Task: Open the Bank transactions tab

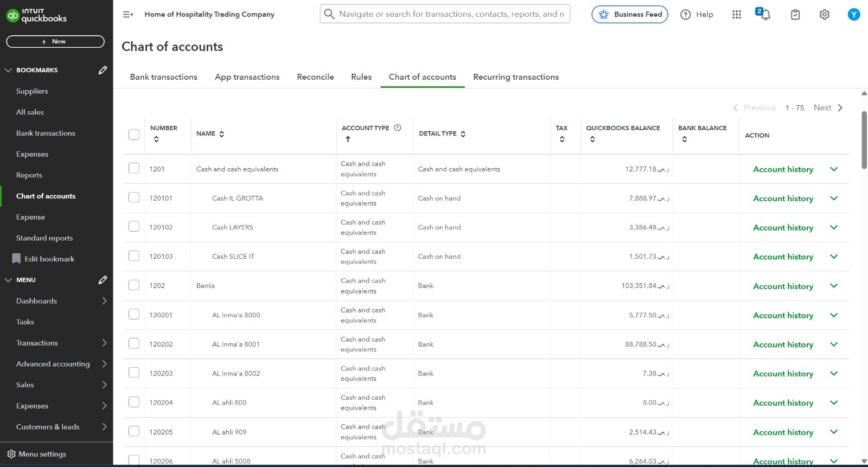Action: click(x=163, y=77)
